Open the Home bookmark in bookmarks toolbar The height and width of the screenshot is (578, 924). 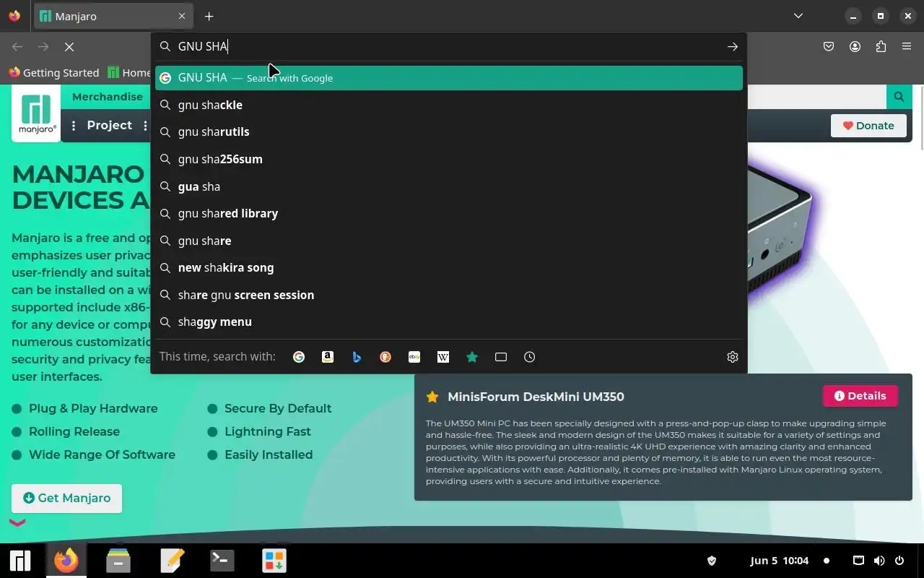click(x=129, y=72)
